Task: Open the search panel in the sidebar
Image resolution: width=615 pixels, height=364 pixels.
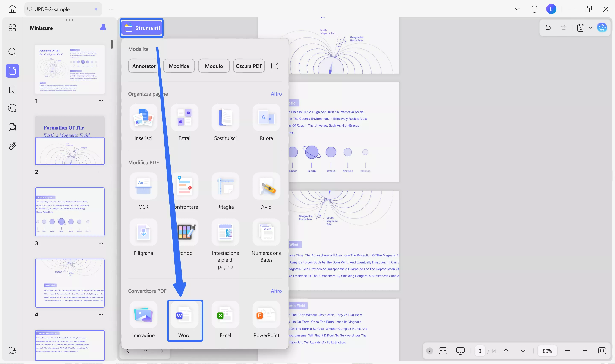Action: click(x=12, y=52)
